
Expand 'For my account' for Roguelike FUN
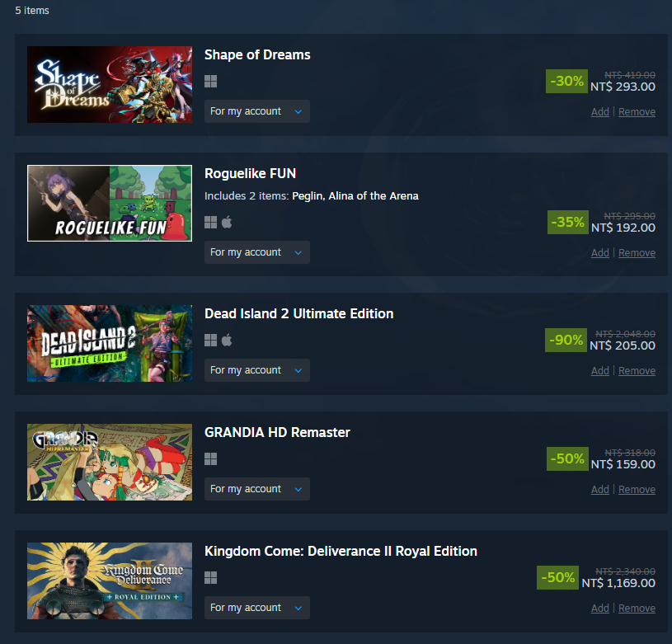click(x=256, y=252)
